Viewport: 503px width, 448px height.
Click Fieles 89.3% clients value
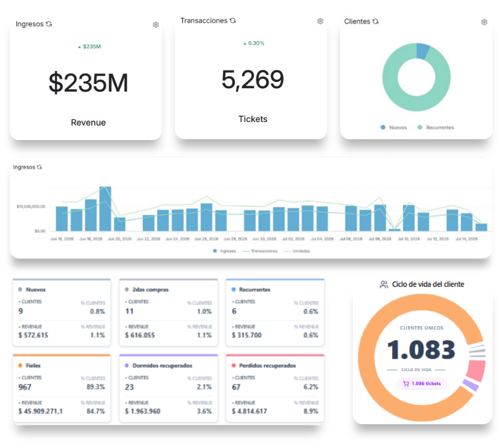coord(96,387)
